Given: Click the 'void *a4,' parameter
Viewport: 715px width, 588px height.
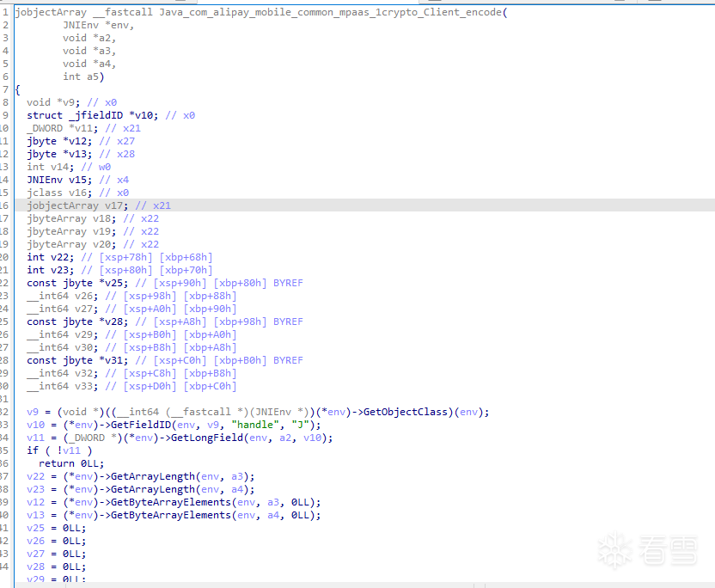Looking at the screenshot, I should [89, 64].
